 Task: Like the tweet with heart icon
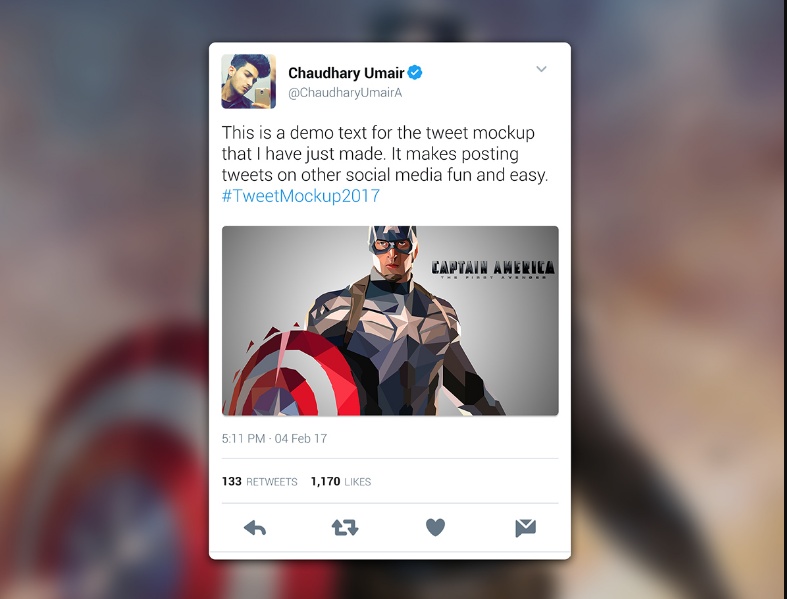pyautogui.click(x=435, y=528)
